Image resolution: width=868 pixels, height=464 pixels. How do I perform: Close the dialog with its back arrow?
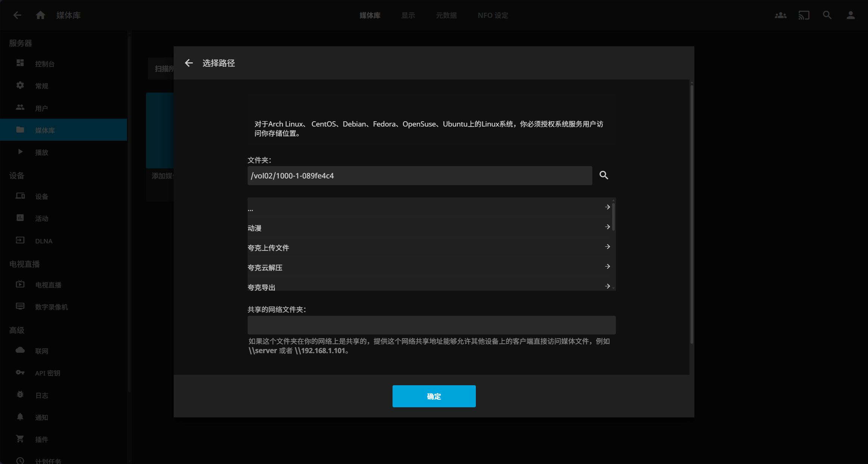(189, 63)
